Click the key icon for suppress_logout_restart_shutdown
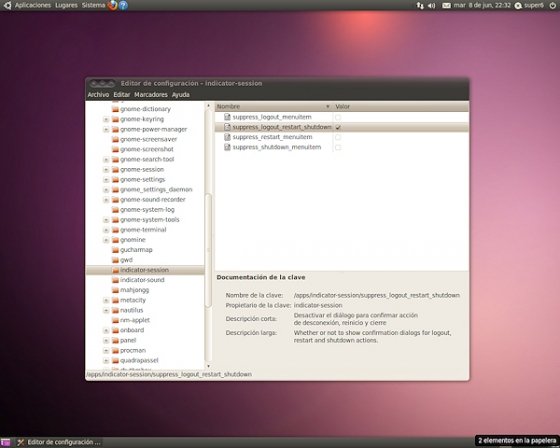The height and width of the screenshot is (448, 560). (x=227, y=127)
